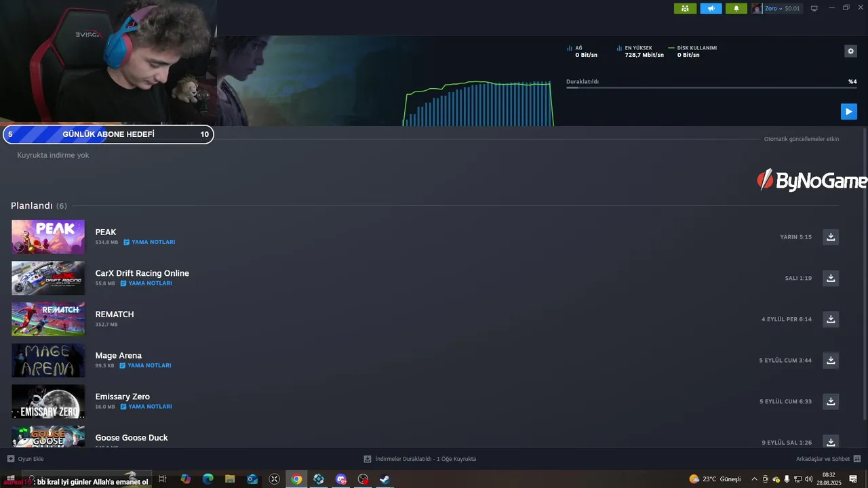Open PEAK patch notes link
The height and width of the screenshot is (488, 868).
(x=149, y=242)
